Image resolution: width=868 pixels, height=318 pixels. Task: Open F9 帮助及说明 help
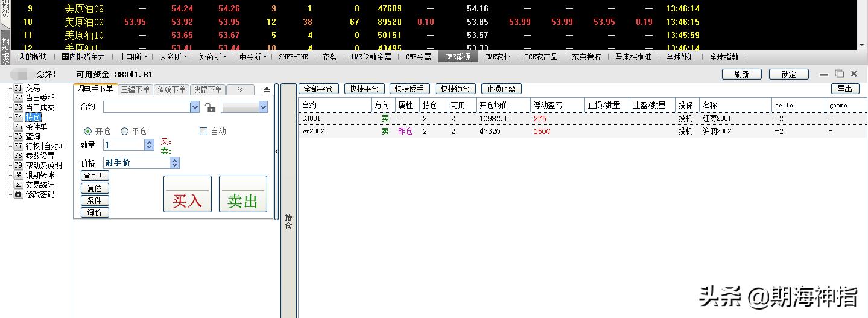(x=38, y=165)
